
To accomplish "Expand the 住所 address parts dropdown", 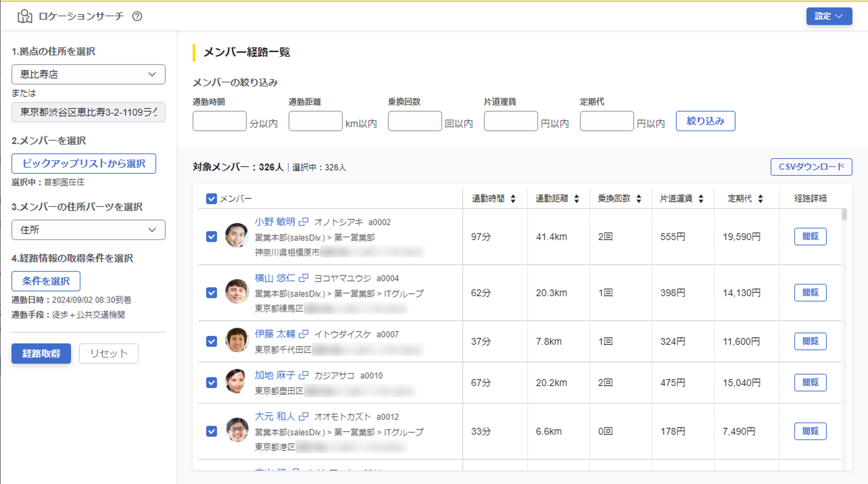I will click(x=88, y=230).
